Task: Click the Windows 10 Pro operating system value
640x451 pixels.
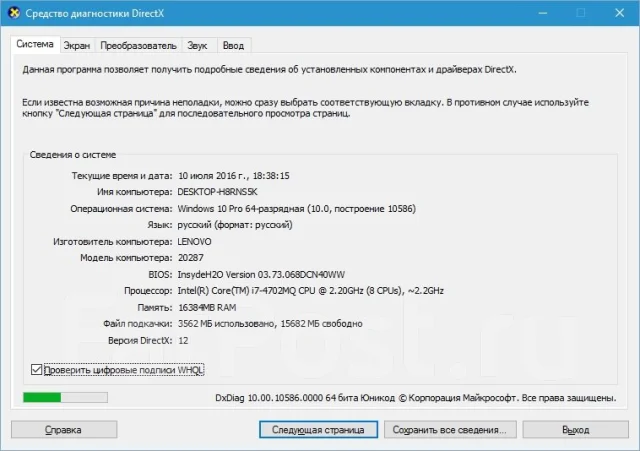Action: coord(297,209)
